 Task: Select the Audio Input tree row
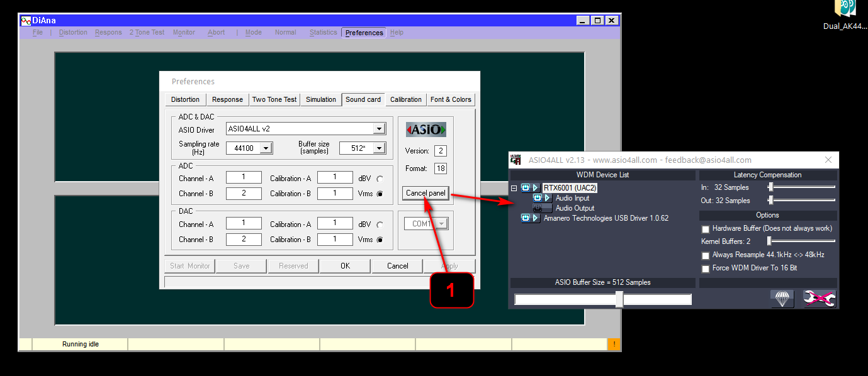tap(572, 198)
